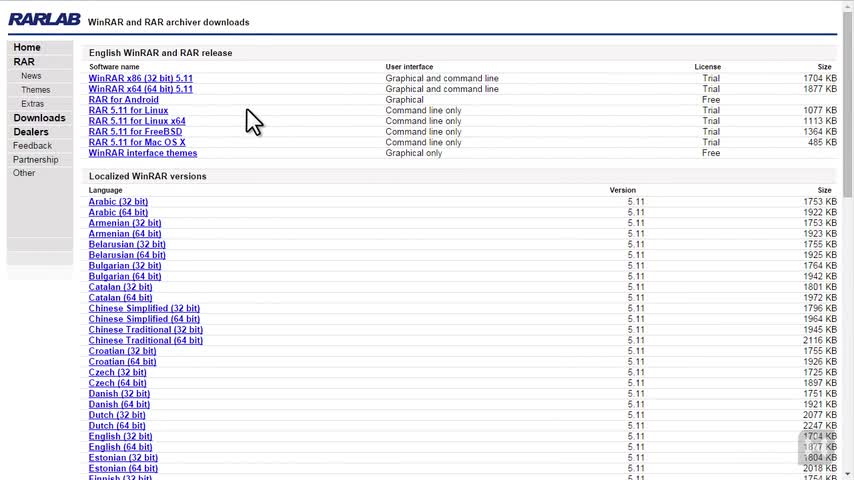The height and width of the screenshot is (480, 854).
Task: Click 'Free' license in RAR for Android row
Action: (711, 100)
